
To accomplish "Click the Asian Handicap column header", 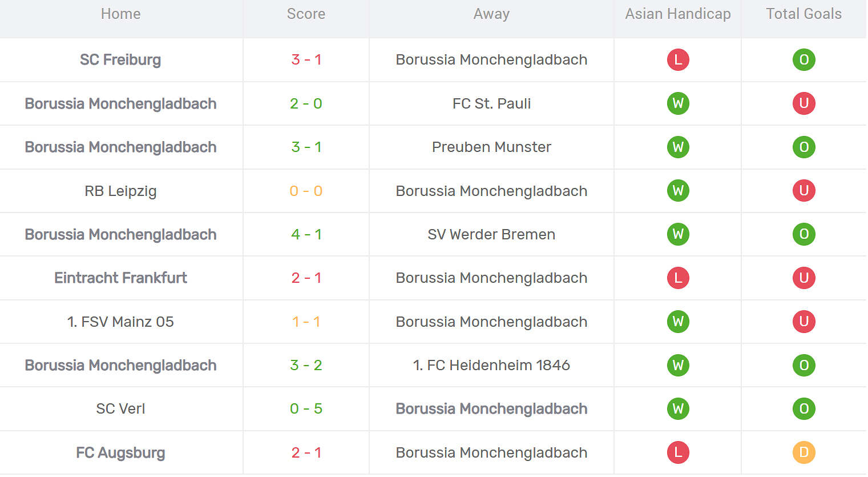I will tap(677, 14).
